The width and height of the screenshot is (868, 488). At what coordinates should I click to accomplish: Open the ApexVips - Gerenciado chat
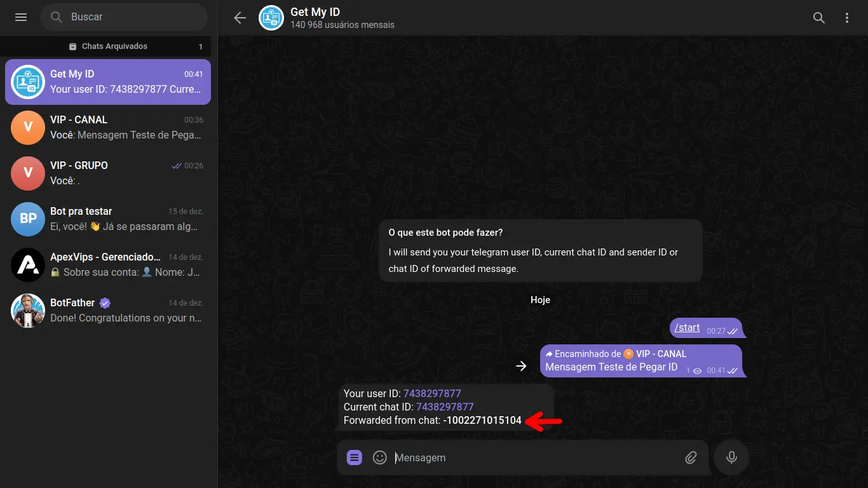[x=108, y=265]
